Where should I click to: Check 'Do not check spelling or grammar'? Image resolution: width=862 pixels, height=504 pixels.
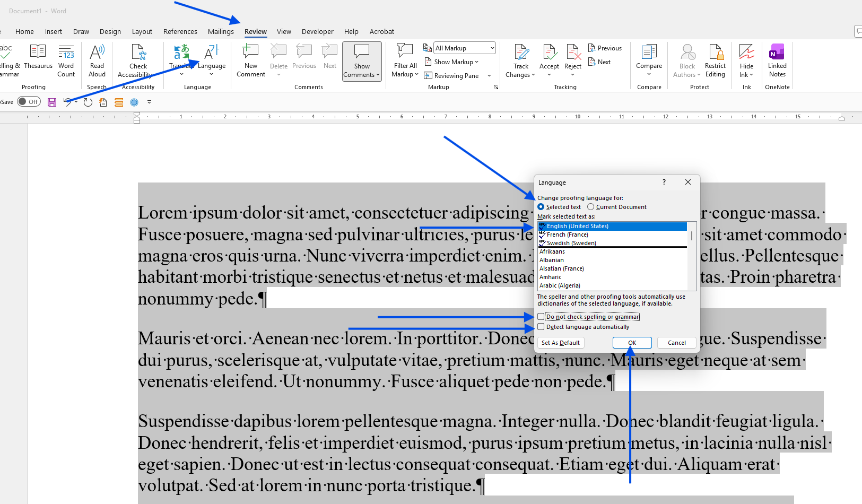tap(541, 317)
